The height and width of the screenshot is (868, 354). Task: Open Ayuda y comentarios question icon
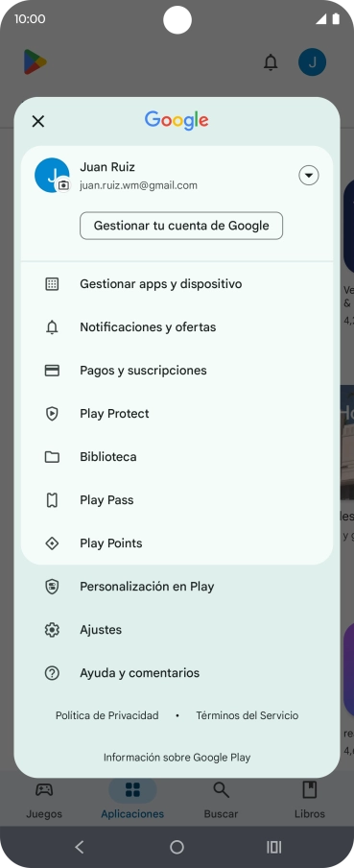[x=52, y=672]
